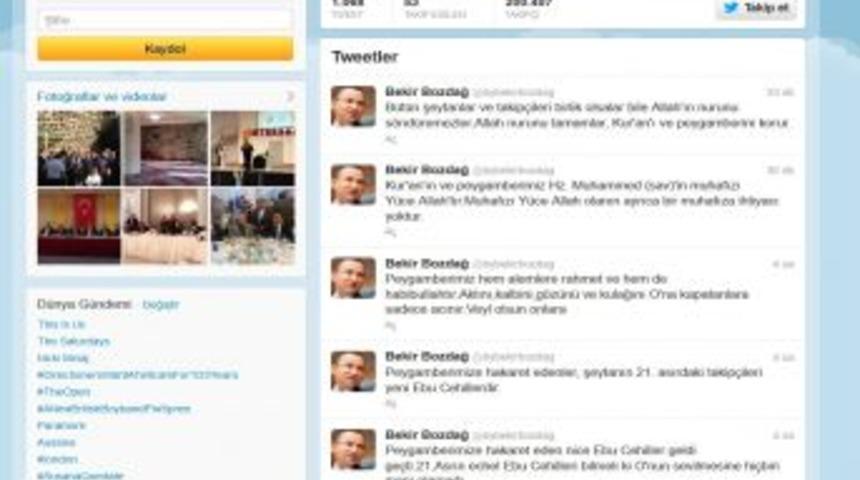Click the avatar on the third tweet

353,278
